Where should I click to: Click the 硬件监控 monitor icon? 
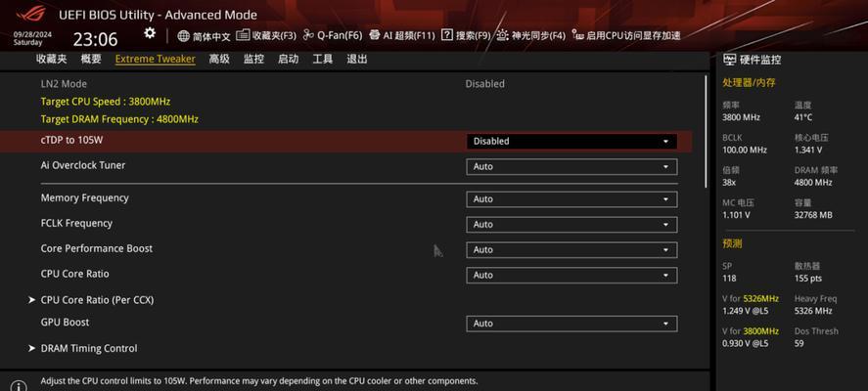click(730, 60)
